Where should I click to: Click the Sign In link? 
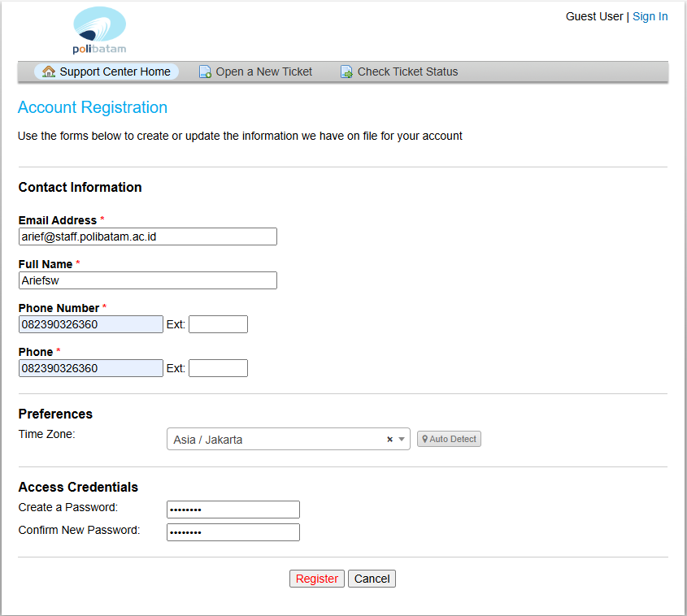(650, 16)
